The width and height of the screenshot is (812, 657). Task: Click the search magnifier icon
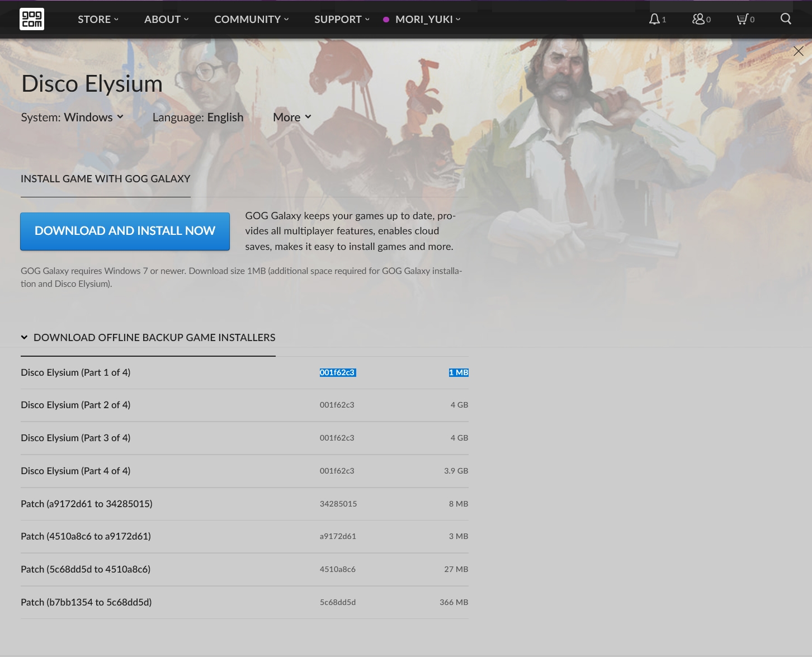point(786,19)
